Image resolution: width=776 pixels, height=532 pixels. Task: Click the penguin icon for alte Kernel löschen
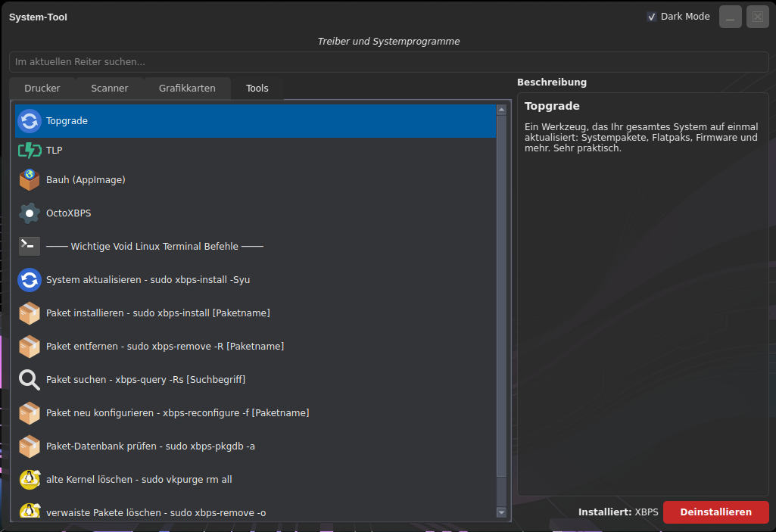coord(30,479)
